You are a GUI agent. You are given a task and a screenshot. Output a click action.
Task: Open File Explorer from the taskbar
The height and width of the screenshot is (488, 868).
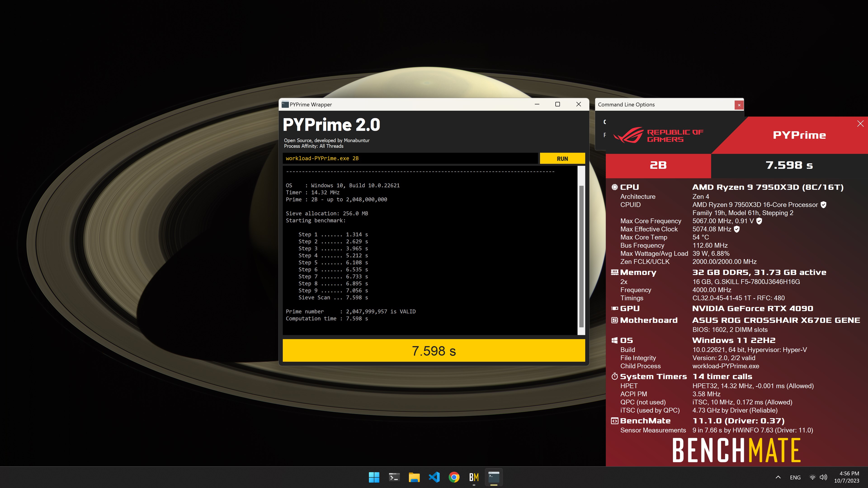coord(414,477)
